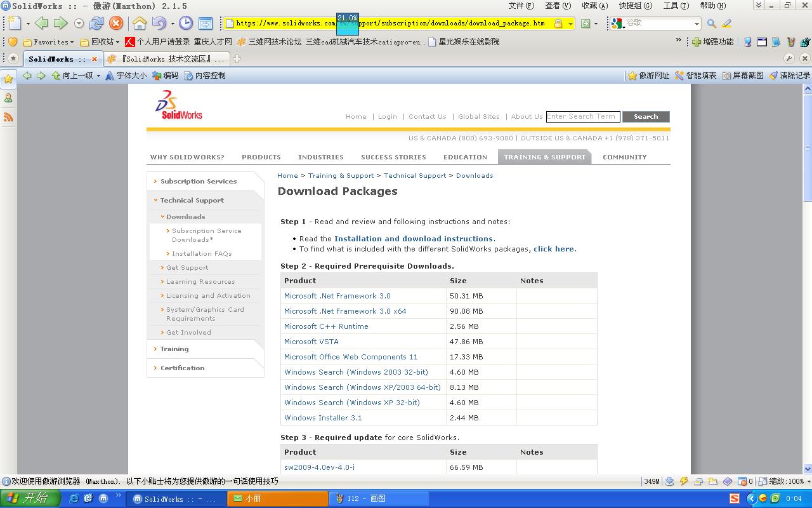Image resolution: width=812 pixels, height=508 pixels.
Task: Stop loading with the red X icon
Action: click(x=116, y=23)
